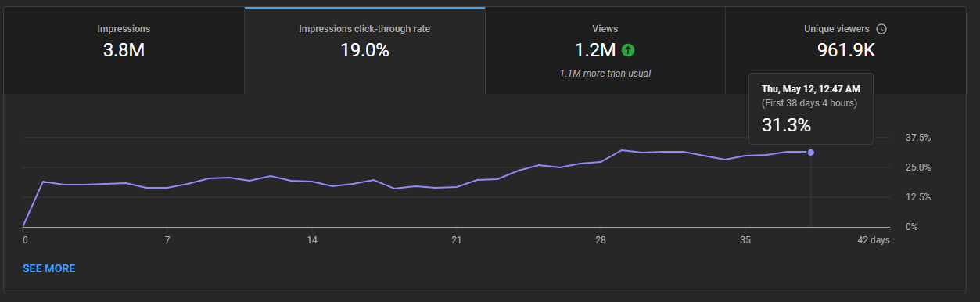Switch to the Views metric tab

[605, 50]
